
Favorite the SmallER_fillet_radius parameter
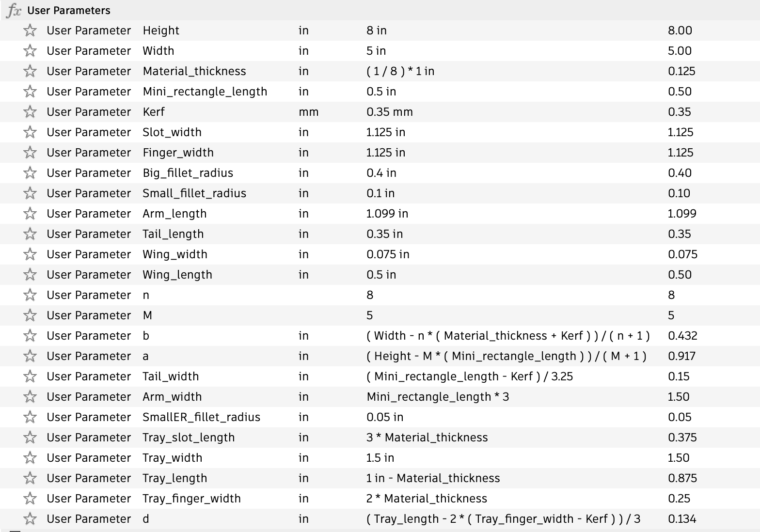tap(30, 417)
